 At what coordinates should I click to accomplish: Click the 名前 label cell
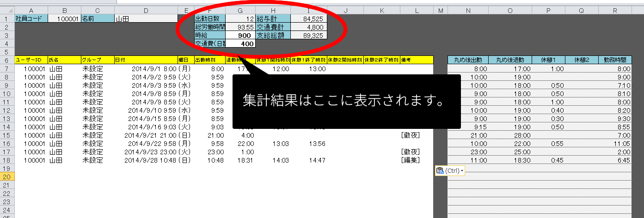pyautogui.click(x=98, y=18)
